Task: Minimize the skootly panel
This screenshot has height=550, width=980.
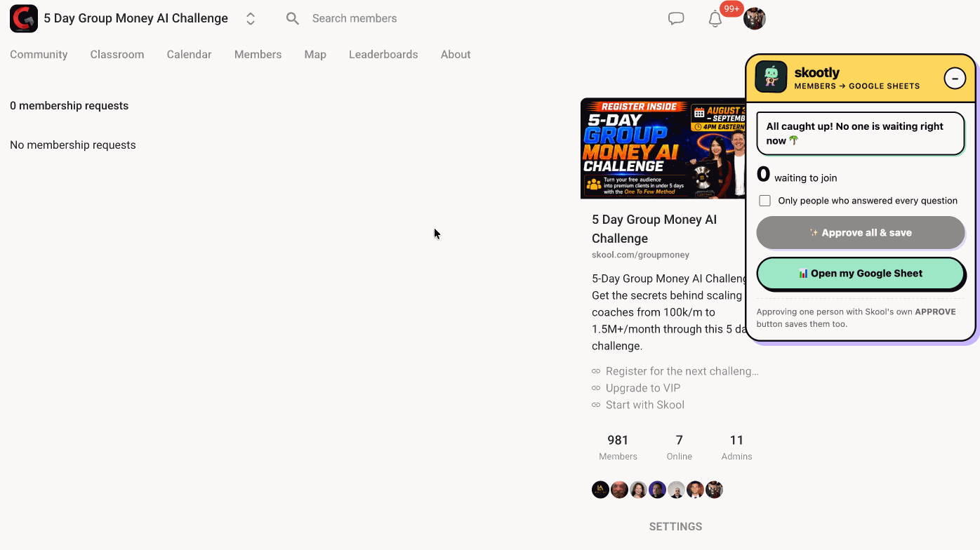Action: 955,78
